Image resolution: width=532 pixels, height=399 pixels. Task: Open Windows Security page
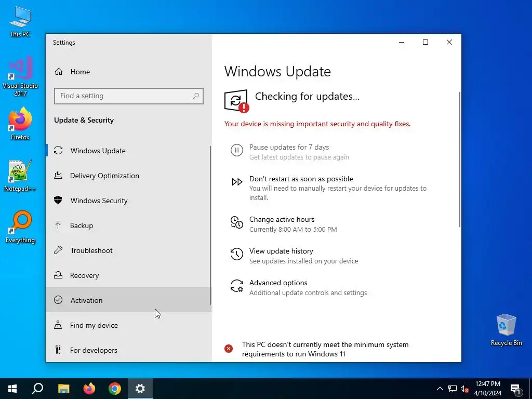click(129, 201)
